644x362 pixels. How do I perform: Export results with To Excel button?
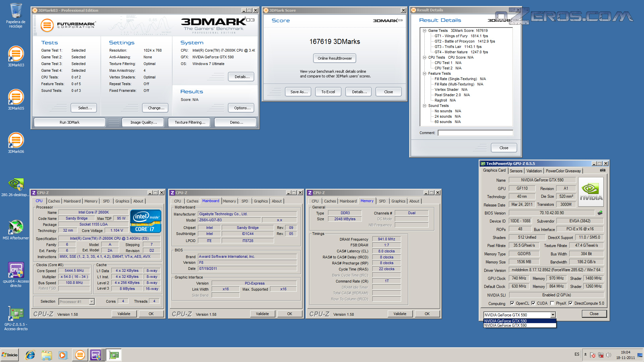328,92
